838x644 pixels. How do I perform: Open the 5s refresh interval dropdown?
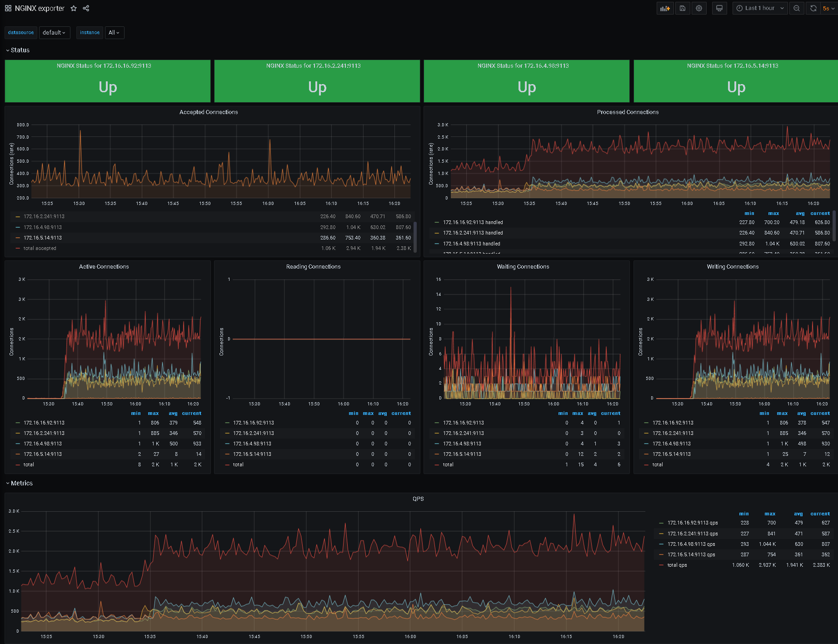828,8
